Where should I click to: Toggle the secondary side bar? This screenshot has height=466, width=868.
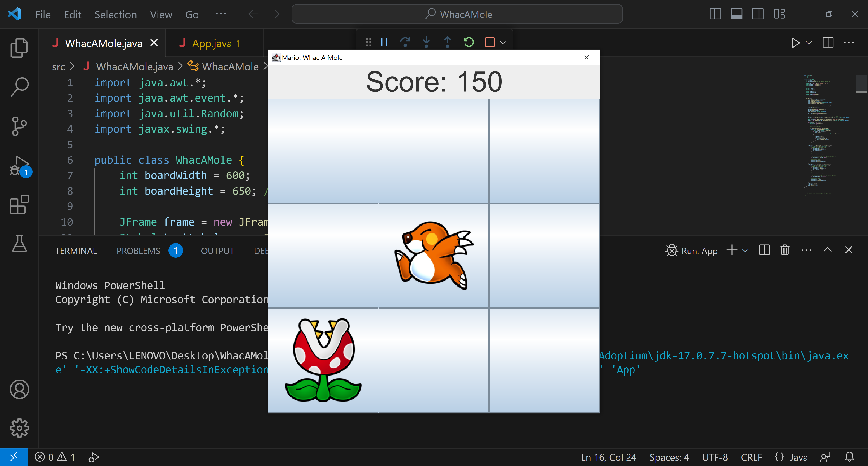coord(758,14)
